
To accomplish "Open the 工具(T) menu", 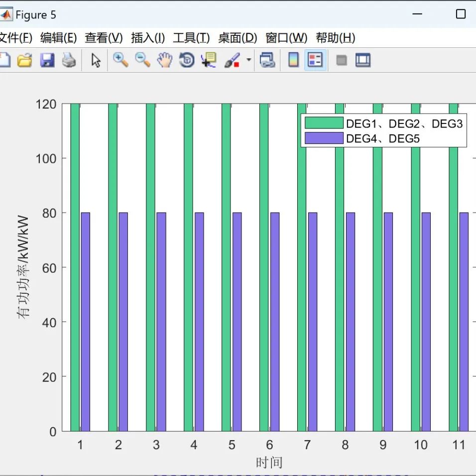I will [191, 38].
